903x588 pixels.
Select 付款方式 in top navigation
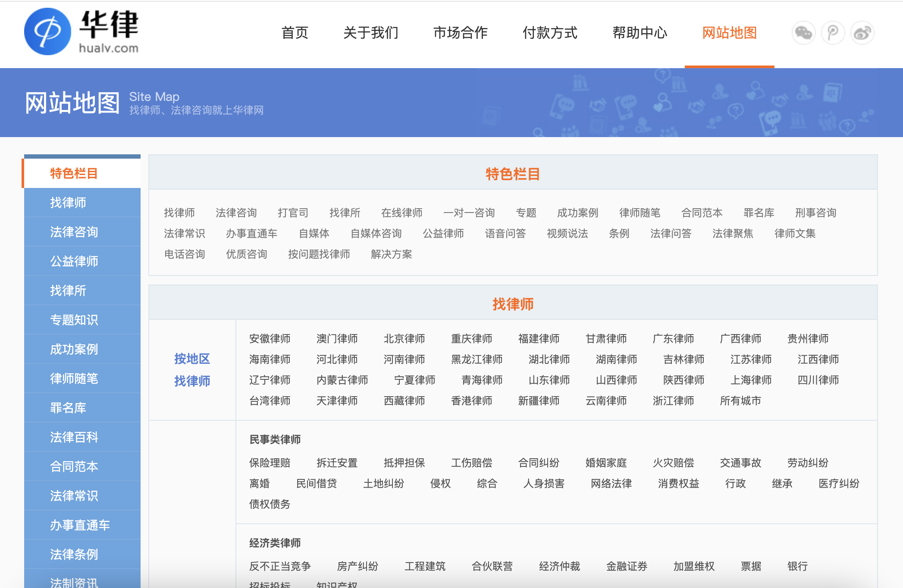tap(550, 33)
